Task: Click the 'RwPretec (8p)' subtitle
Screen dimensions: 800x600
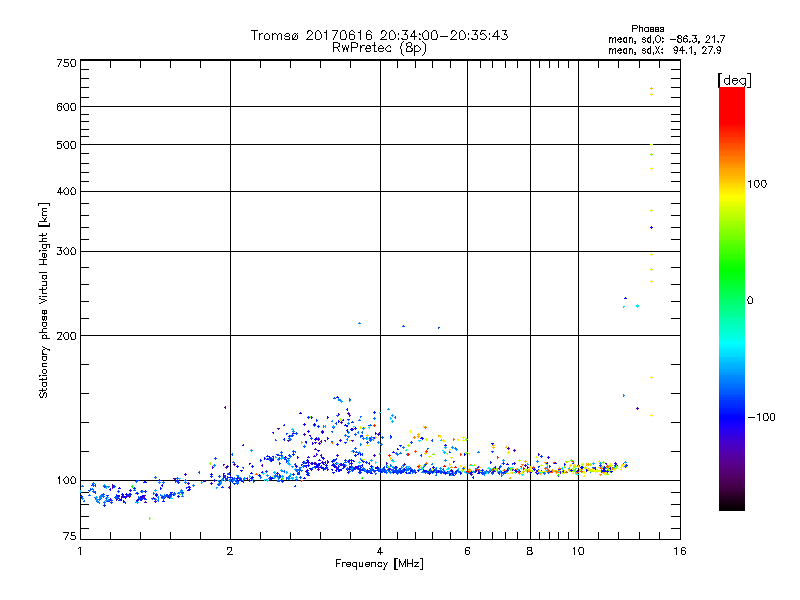Action: tap(379, 48)
